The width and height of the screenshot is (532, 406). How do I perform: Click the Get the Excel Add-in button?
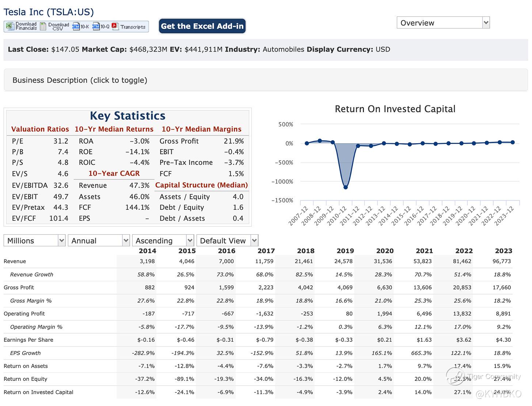point(202,26)
